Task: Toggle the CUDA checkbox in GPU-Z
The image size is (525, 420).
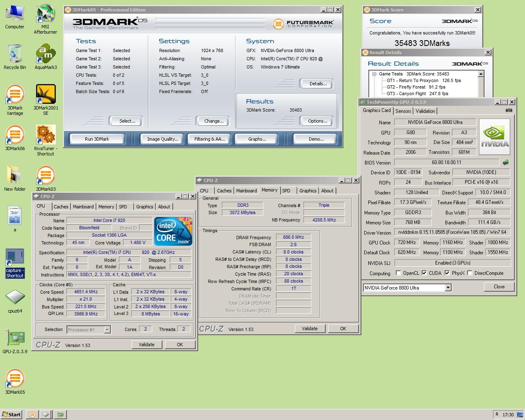Action: point(424,273)
